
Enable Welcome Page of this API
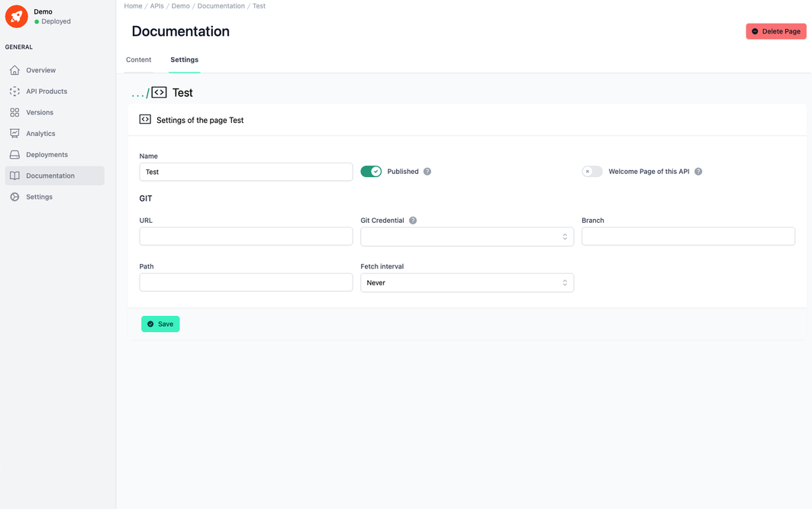pos(592,171)
